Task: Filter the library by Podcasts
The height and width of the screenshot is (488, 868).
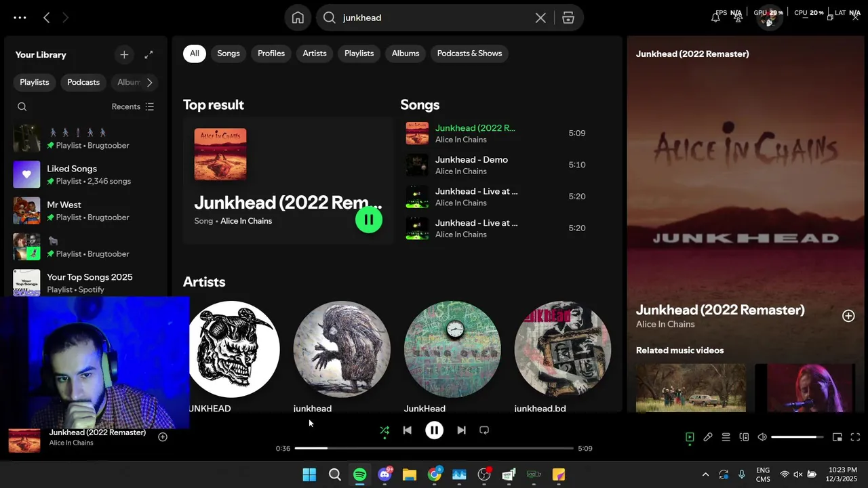Action: coord(83,82)
